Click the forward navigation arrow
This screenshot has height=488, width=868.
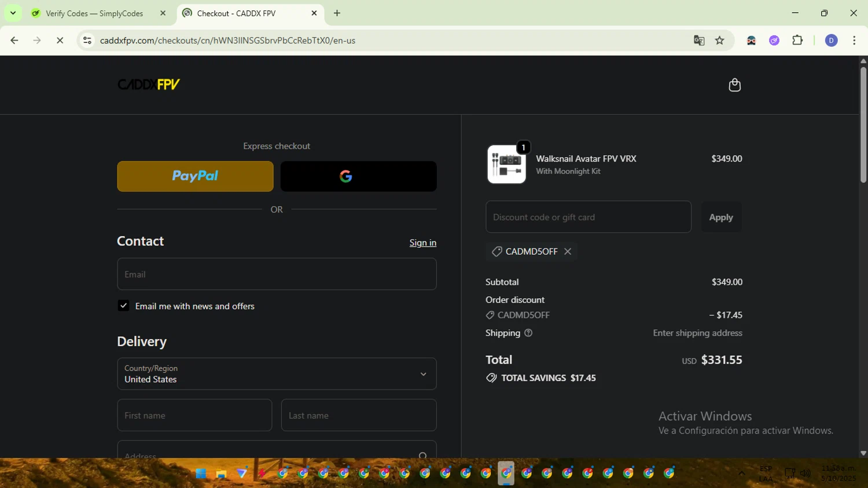pos(37,41)
